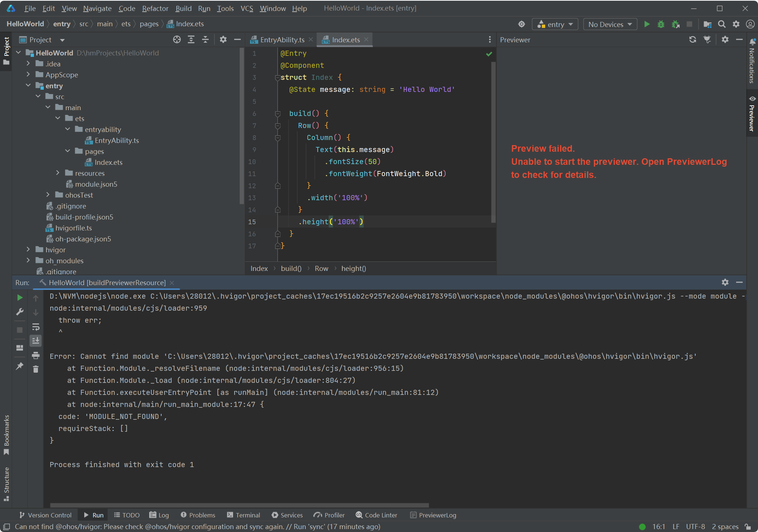758x532 pixels.
Task: Open editor tabs more options menu
Action: click(x=490, y=40)
